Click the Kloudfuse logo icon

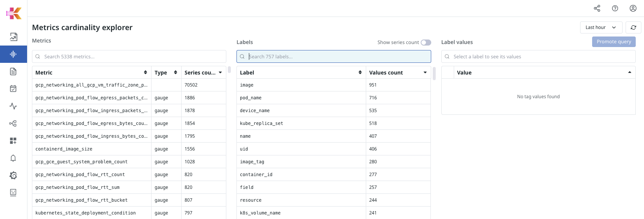point(14,13)
